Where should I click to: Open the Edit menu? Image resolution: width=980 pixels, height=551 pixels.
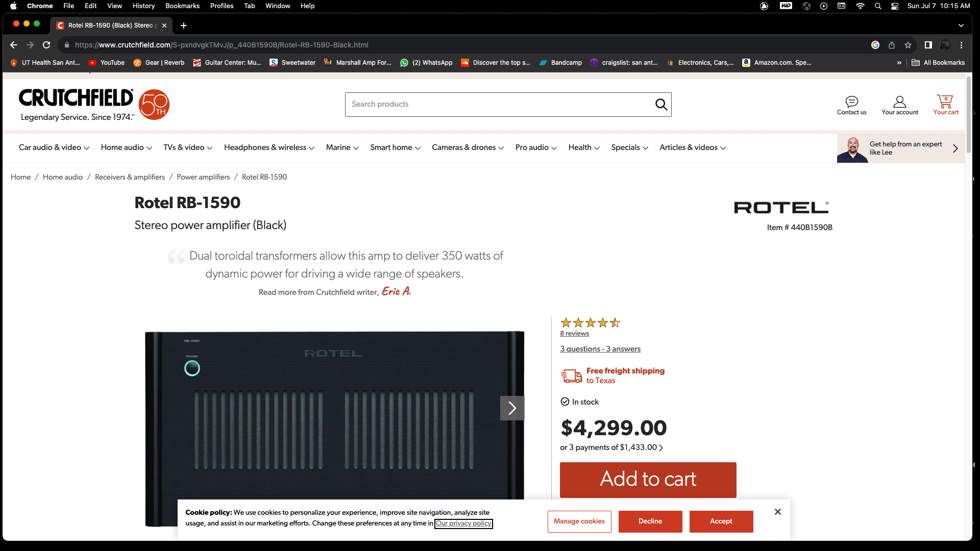(x=91, y=6)
